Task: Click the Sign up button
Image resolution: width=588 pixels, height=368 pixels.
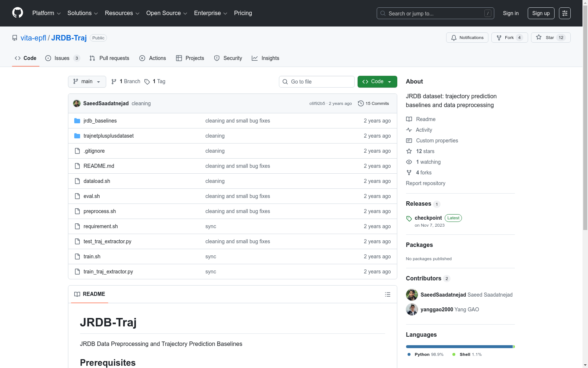Action: tap(541, 13)
